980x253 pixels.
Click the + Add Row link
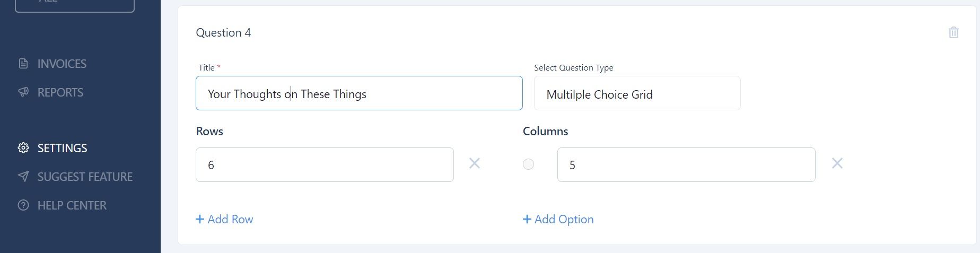coord(224,219)
